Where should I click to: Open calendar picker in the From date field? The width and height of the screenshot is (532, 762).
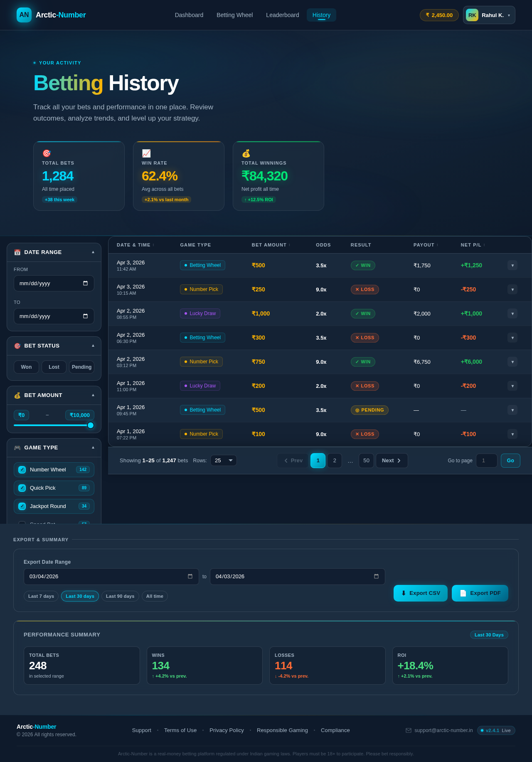point(85,284)
